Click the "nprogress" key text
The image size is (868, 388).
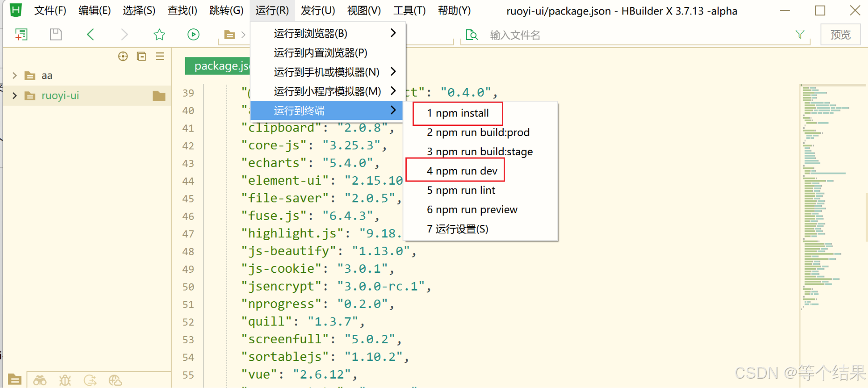(282, 304)
